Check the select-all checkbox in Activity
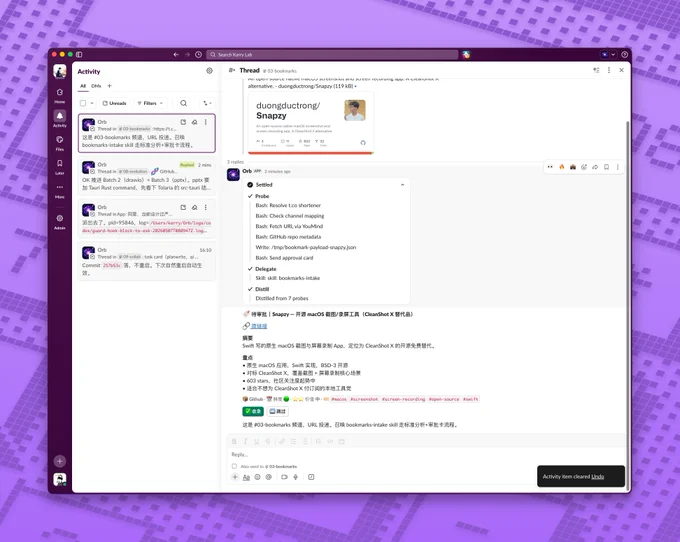Image resolution: width=680 pixels, height=542 pixels. pyautogui.click(x=83, y=103)
